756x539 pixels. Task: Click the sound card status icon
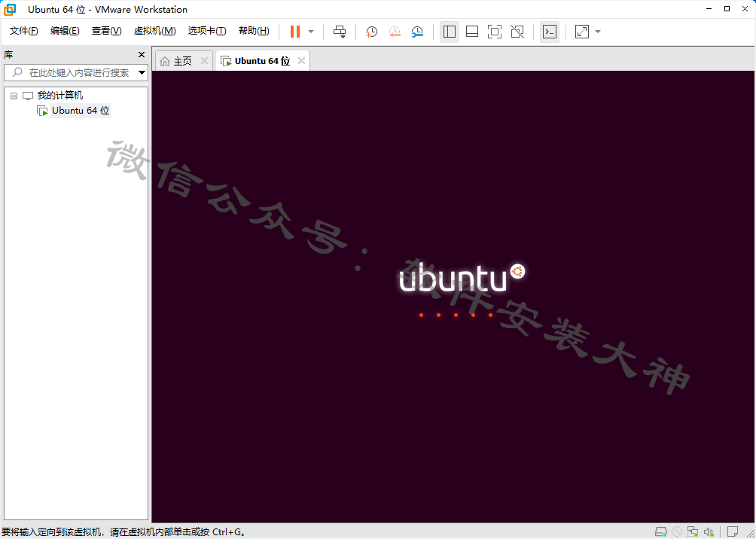(709, 531)
